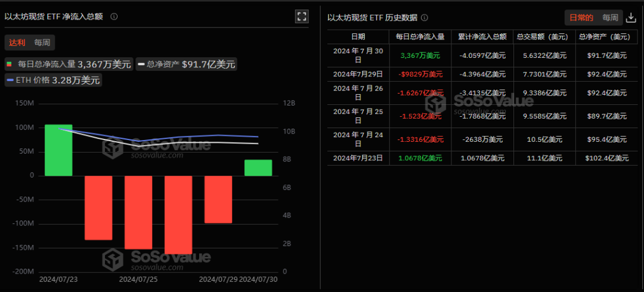
Task: Click the -4.3964亿美元 cumulative cell
Action: pos(482,74)
